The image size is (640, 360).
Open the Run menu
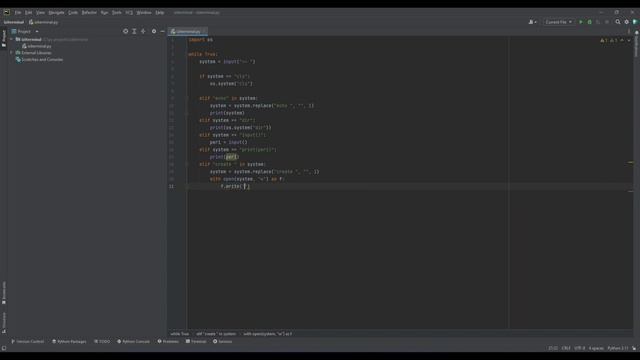104,13
